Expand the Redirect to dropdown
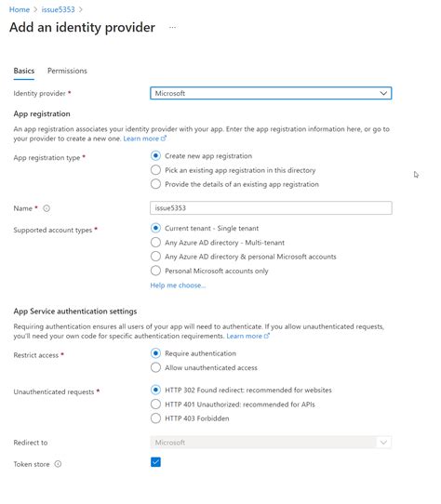The width and height of the screenshot is (441, 504). [271, 443]
